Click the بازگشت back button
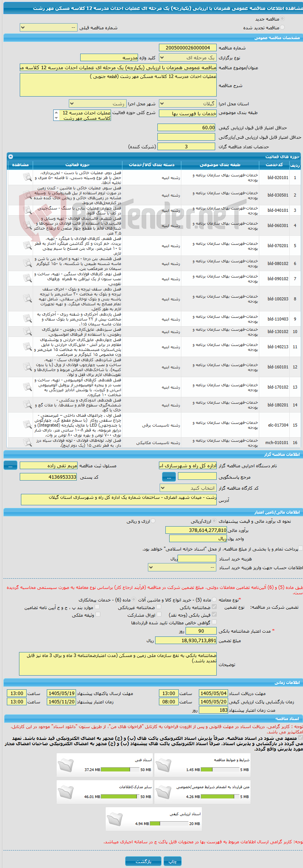303x868 pixels. 143,861
